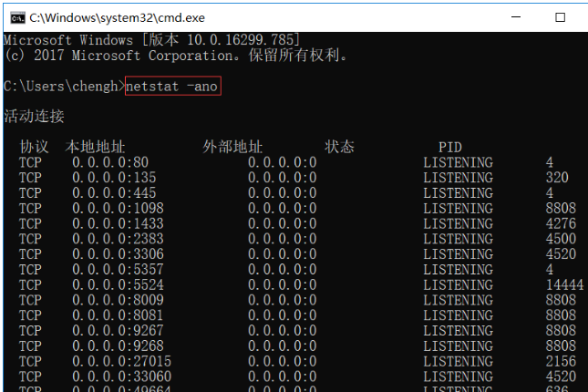Click local address 0.0.0.0:8009

[x=118, y=300]
